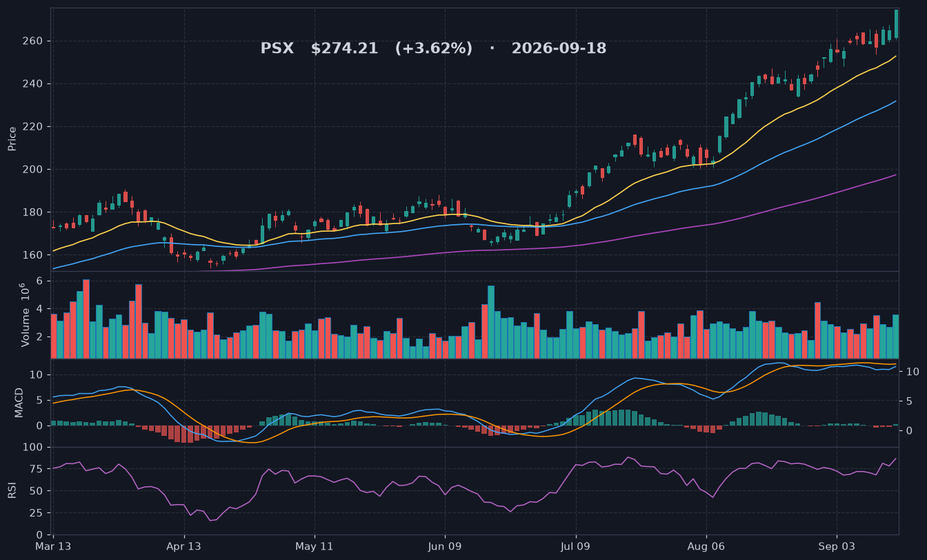The height and width of the screenshot is (560, 927).
Task: Click the 240 price tick label
Action: pyautogui.click(x=34, y=84)
